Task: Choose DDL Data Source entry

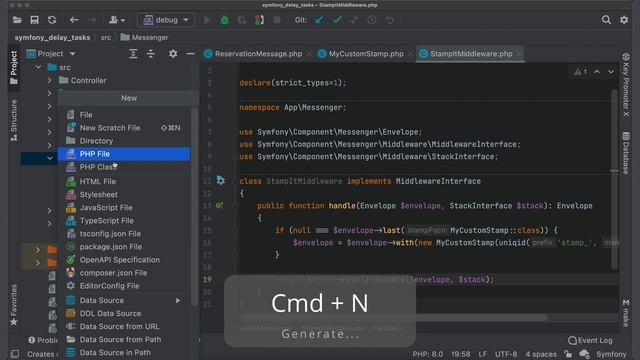Action: 124,313
